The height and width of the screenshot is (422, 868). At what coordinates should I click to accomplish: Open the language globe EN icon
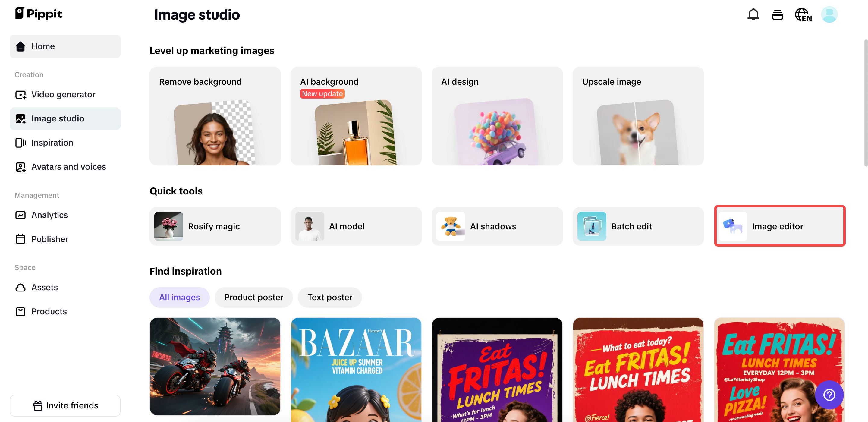[x=803, y=15]
